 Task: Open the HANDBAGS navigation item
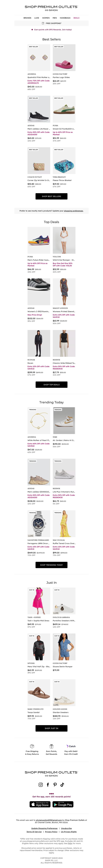(65, 18)
